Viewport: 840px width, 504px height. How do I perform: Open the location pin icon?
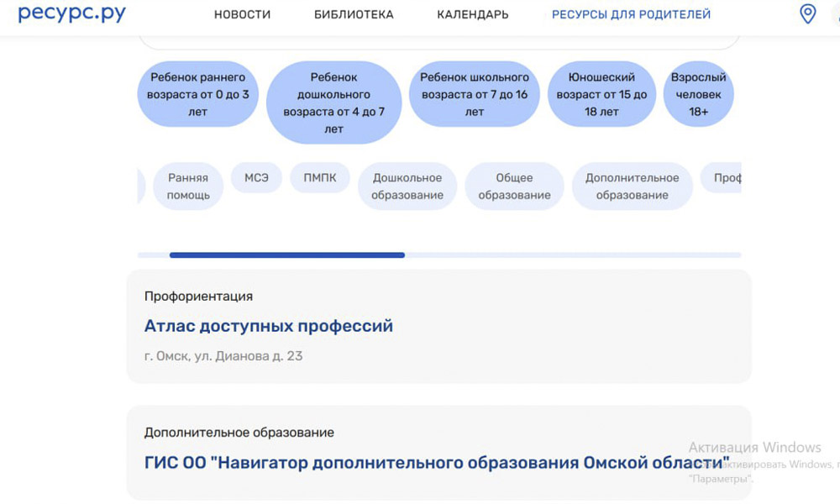[807, 13]
